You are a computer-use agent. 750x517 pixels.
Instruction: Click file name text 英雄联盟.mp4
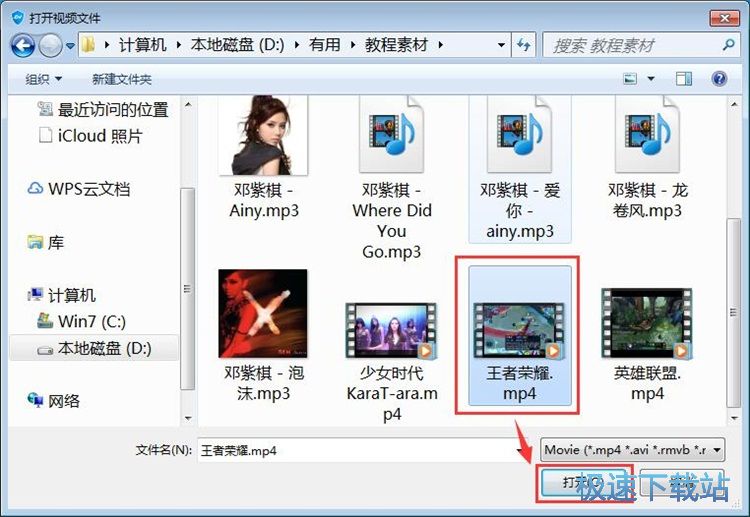[647, 383]
